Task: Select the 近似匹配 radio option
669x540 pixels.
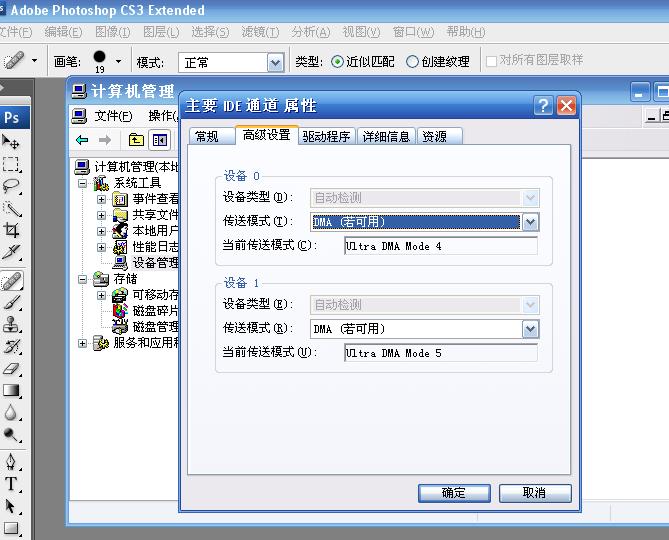Action: (337, 62)
